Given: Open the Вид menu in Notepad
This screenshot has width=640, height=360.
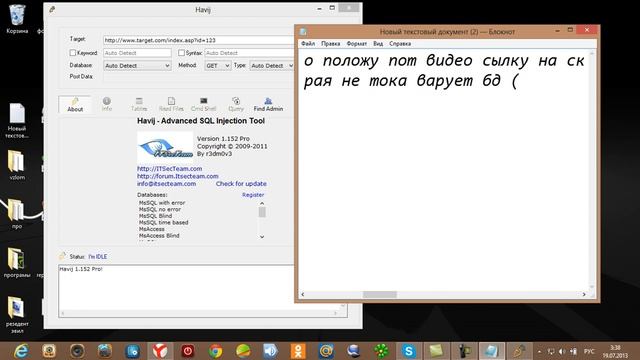Looking at the screenshot, I should point(378,44).
